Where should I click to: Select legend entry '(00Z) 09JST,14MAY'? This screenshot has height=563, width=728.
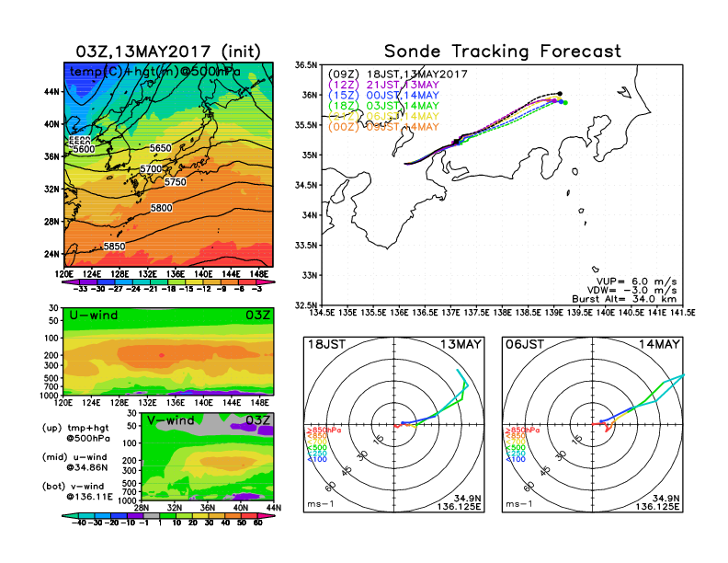[383, 127]
